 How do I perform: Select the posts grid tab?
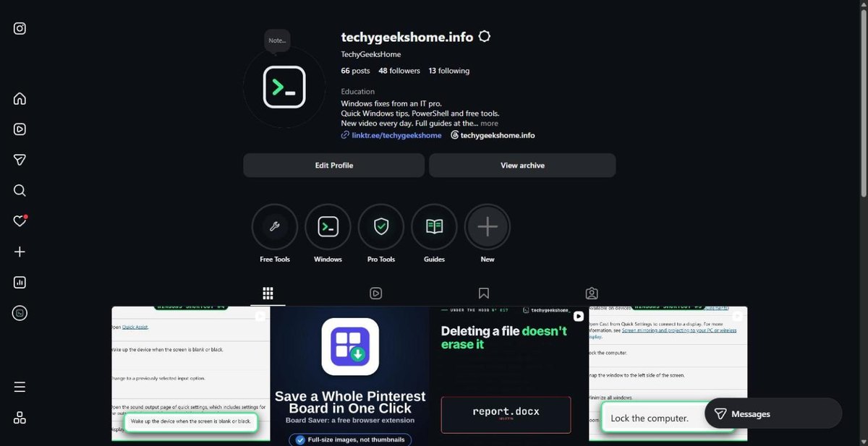point(268,293)
